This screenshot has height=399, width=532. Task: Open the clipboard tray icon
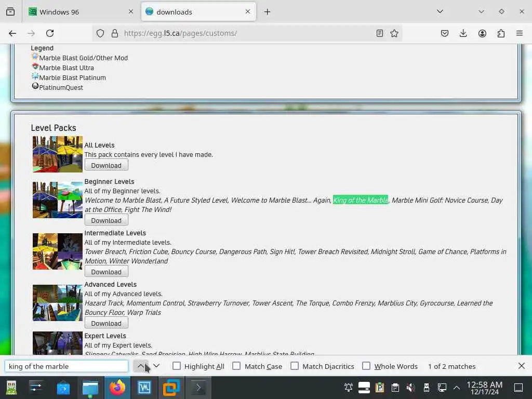pyautogui.click(x=395, y=388)
